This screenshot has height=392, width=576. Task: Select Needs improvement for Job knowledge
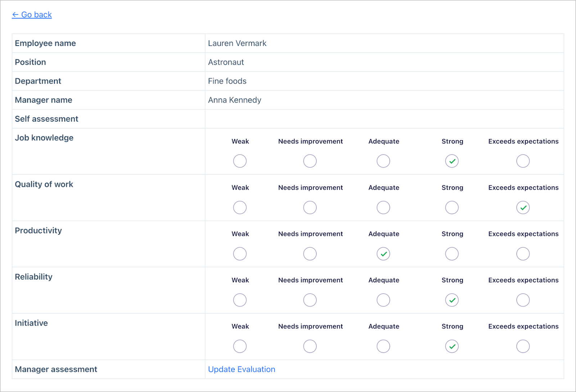[x=310, y=161]
